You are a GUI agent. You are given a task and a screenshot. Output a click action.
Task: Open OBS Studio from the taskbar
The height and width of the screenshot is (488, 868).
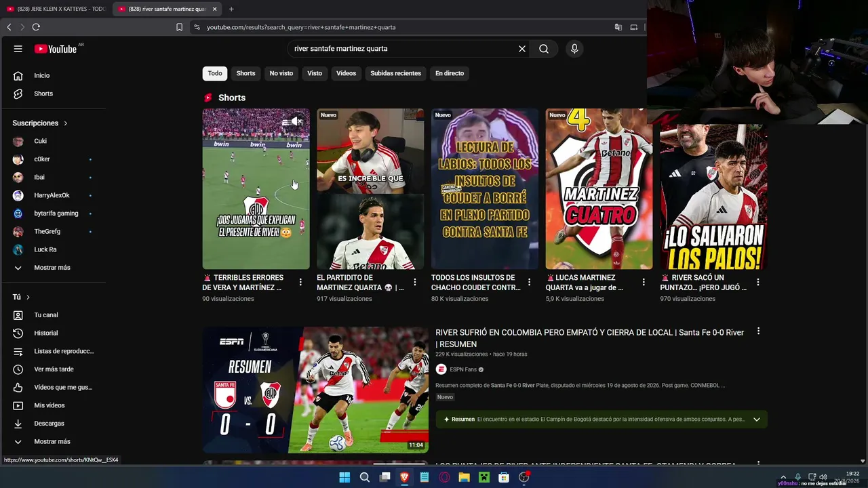click(x=524, y=477)
